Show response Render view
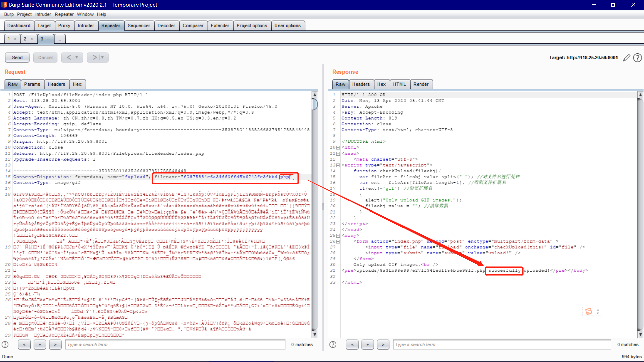Screen dimensions: 644x362 point(421,84)
